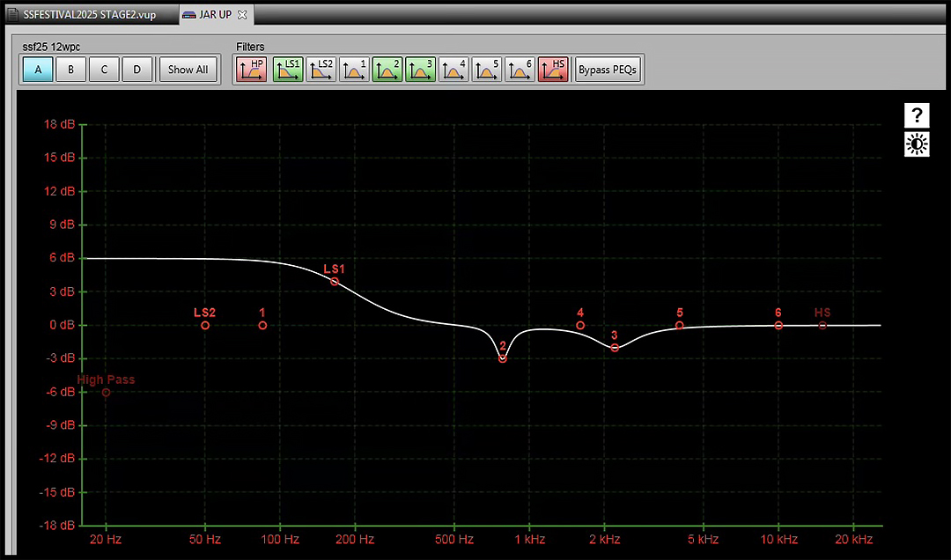Select channel B

coord(70,70)
